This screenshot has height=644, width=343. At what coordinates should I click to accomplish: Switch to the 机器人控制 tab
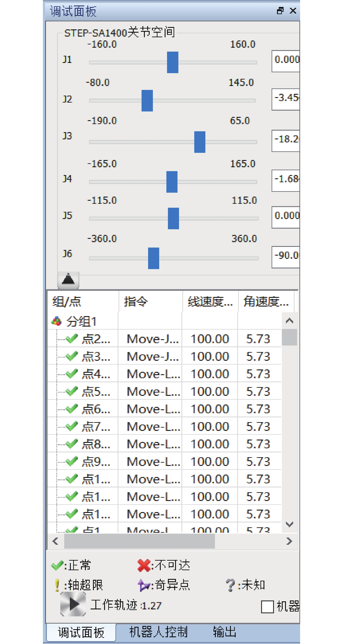pos(158,632)
